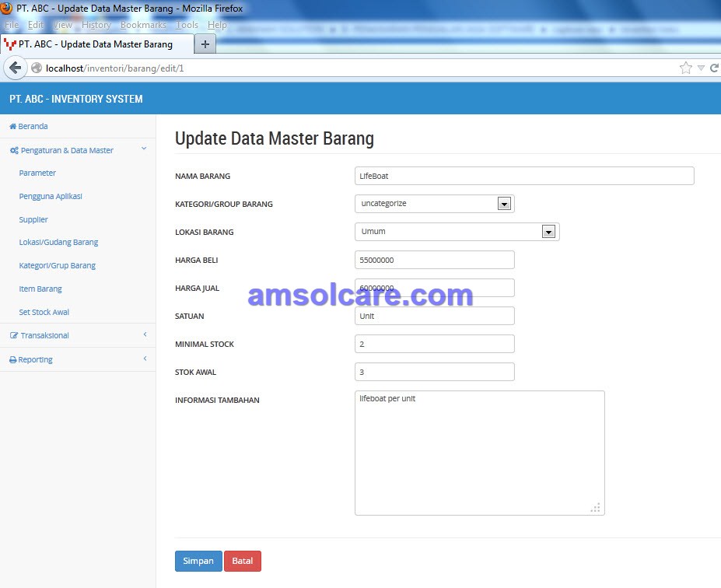Screen dimensions: 721x588
Task: Focus the Stok Awal input field
Action: coord(435,372)
